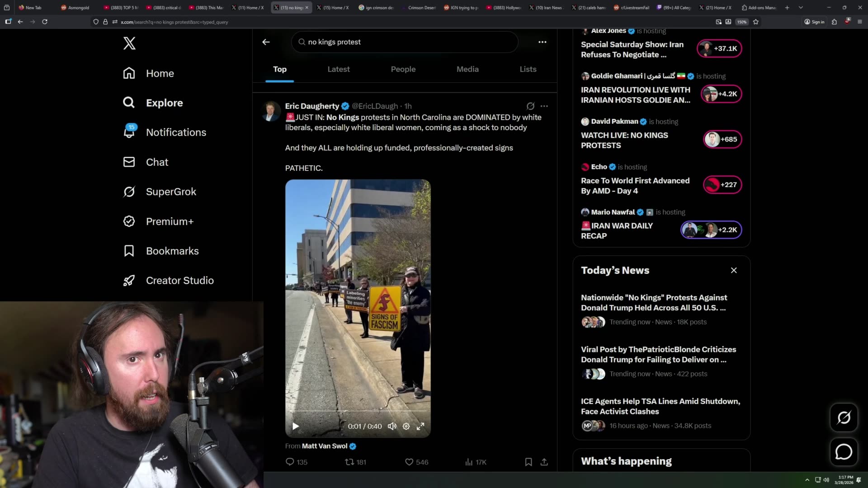Open the floating Grok button
Screen dimensions: 868x488
tap(844, 418)
